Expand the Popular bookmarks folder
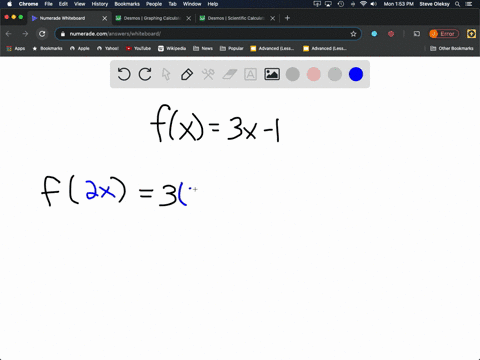Viewport: 480px width, 360px height. tap(232, 48)
